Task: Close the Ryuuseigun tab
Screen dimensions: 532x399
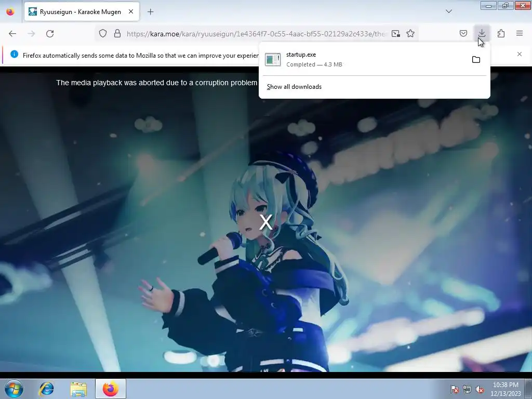Action: [x=131, y=11]
